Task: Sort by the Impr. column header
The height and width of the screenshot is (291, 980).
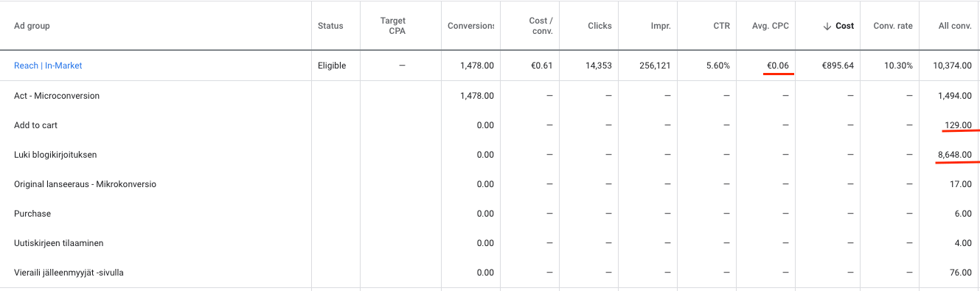Action: pos(661,26)
